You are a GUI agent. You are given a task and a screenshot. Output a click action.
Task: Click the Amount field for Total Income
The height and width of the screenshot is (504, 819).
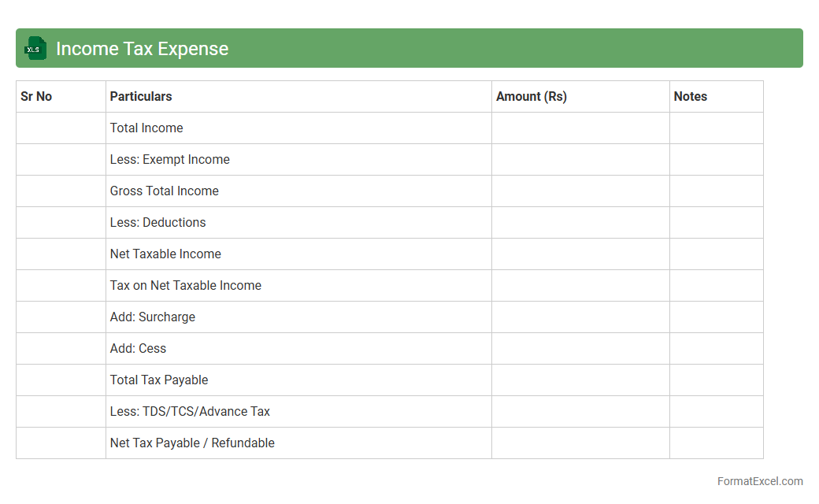580,128
